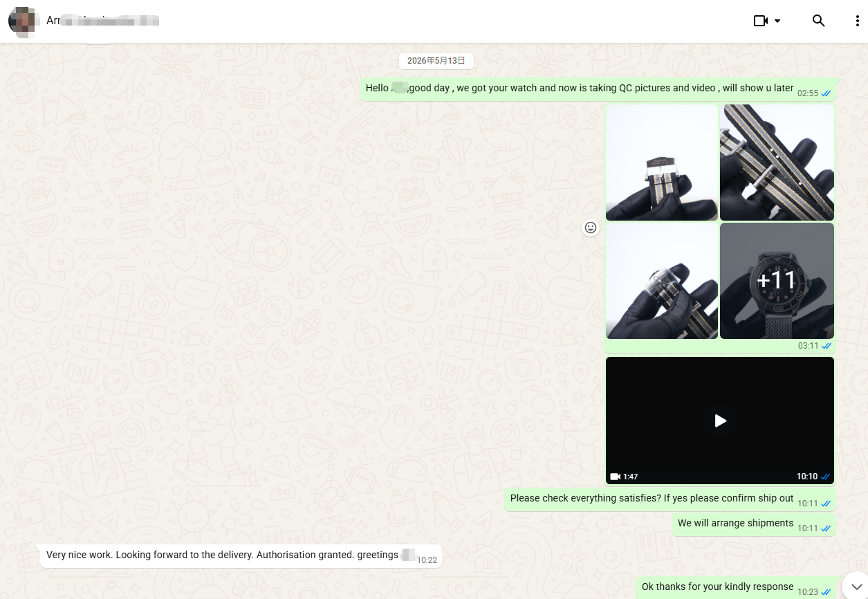Open the three-dot chat menu
Screen dimensions: 868x599
(x=858, y=21)
